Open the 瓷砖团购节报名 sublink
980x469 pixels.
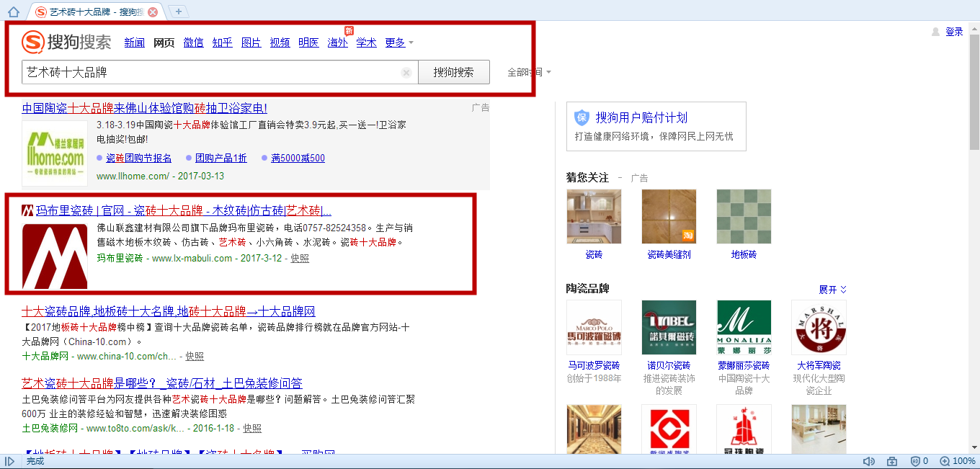pyautogui.click(x=138, y=158)
